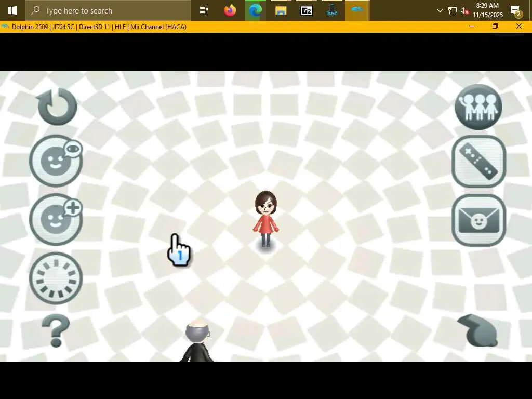
Task: Click the Wii Remote transfer icon
Action: click(478, 162)
